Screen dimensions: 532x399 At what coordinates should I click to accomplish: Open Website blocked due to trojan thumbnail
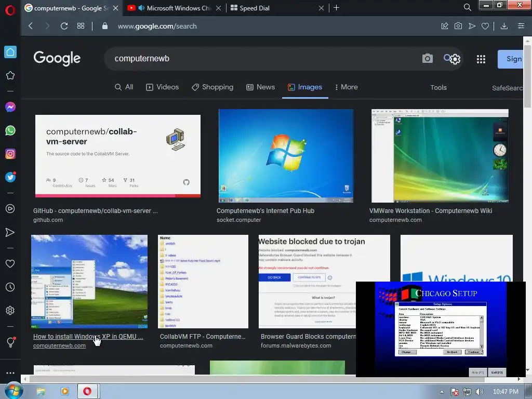(324, 281)
